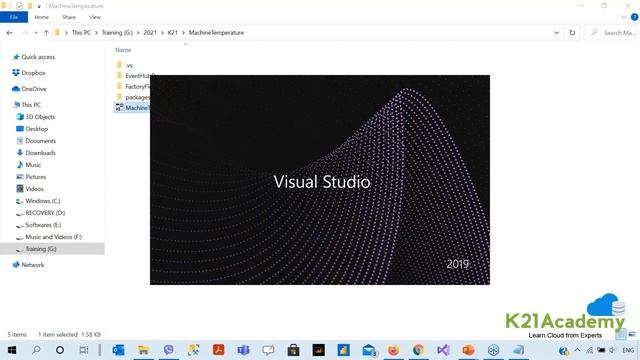This screenshot has width=640, height=360.
Task: Open PowerPoint from the taskbar
Action: (x=468, y=350)
